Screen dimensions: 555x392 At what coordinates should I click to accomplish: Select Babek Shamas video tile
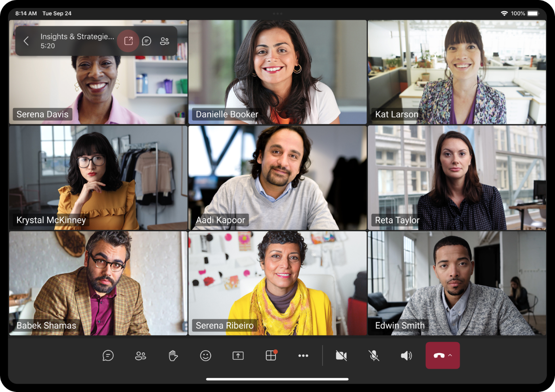pos(98,283)
